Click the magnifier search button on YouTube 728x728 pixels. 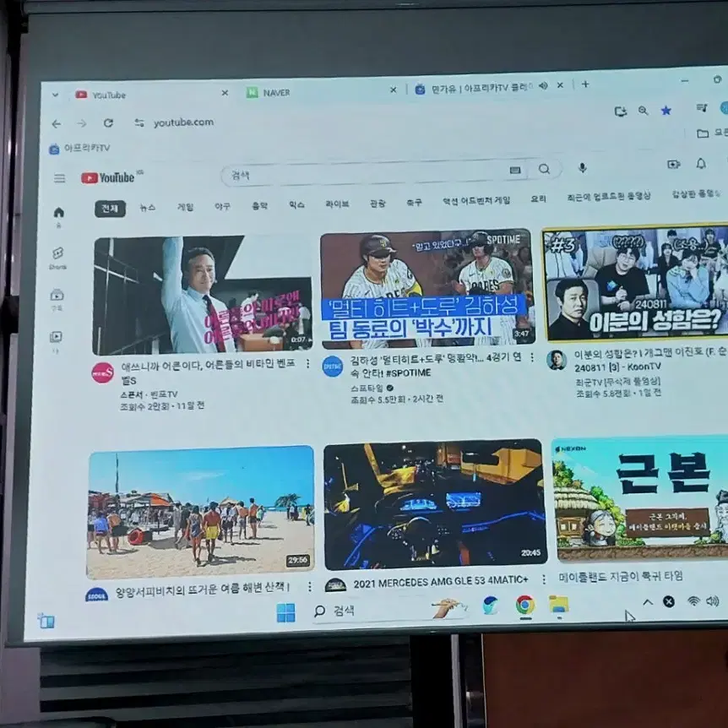click(544, 169)
